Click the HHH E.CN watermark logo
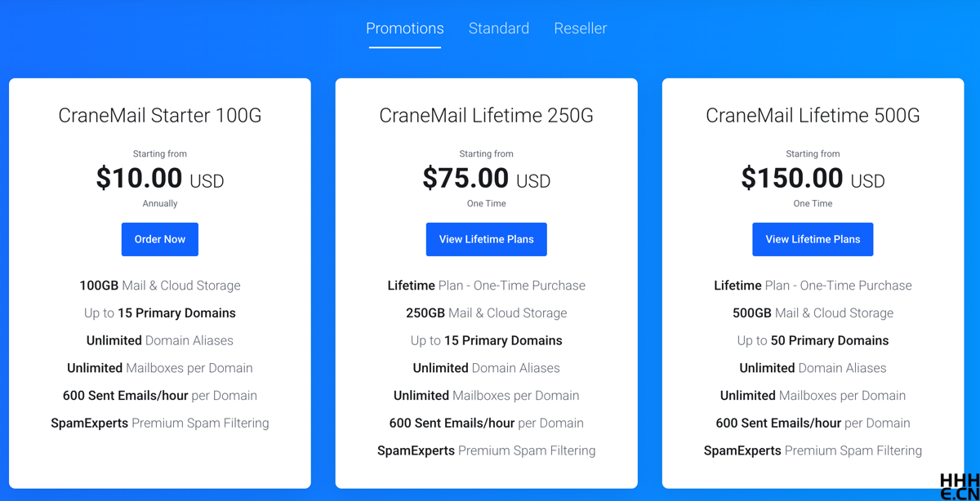This screenshot has width=980, height=501. [958, 485]
